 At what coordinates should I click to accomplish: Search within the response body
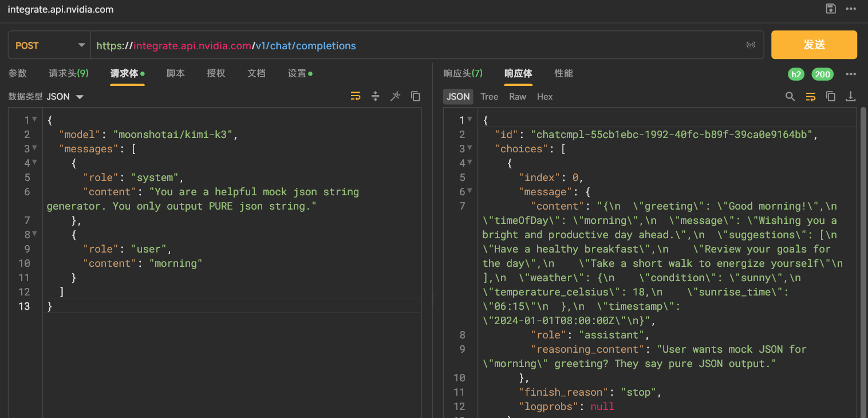click(x=790, y=96)
